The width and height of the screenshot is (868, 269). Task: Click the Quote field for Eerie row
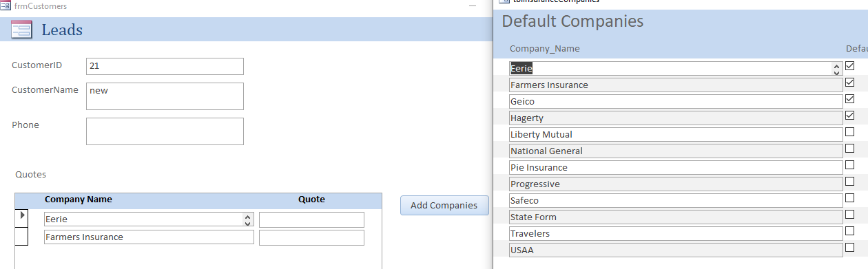(311, 219)
